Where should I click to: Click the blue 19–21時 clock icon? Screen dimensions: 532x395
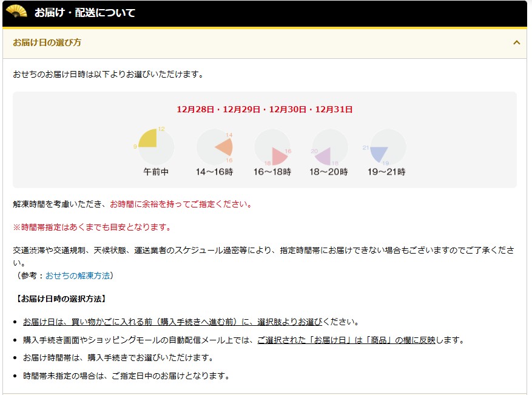click(387, 147)
